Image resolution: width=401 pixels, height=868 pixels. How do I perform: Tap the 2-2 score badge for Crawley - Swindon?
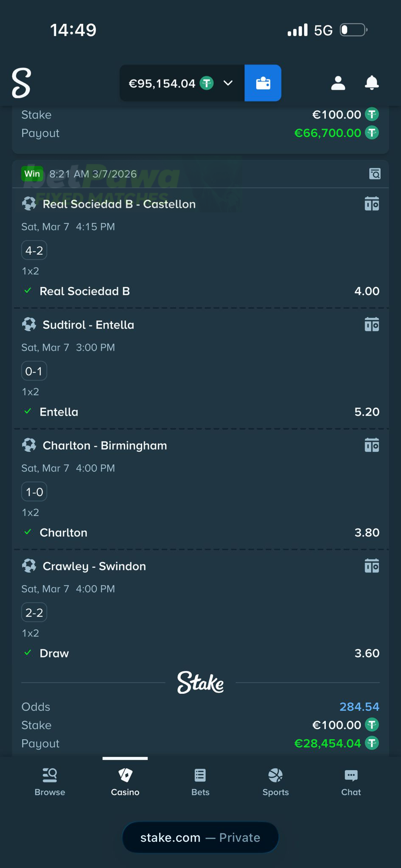coord(34,612)
